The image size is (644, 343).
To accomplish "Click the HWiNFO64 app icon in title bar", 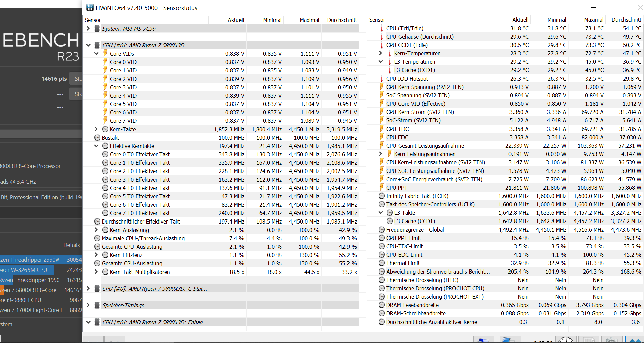I will (90, 8).
